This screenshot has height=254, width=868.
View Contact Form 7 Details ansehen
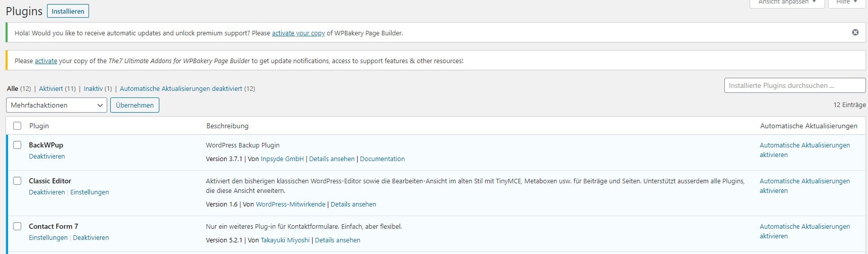[x=338, y=240]
